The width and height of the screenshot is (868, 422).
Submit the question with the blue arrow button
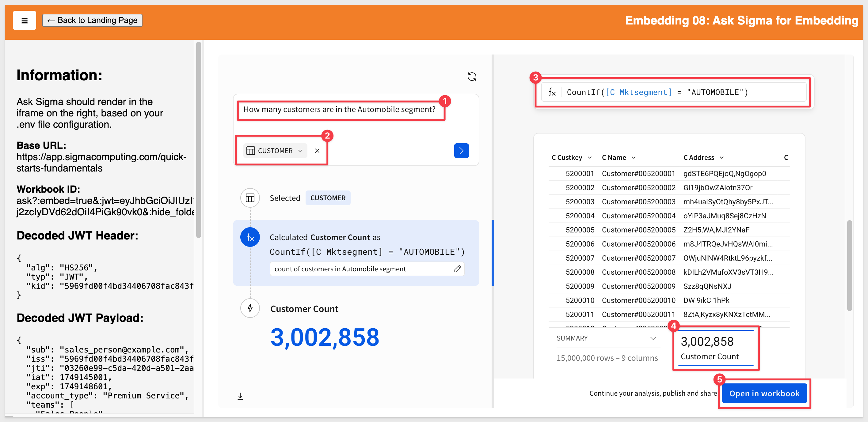click(461, 151)
